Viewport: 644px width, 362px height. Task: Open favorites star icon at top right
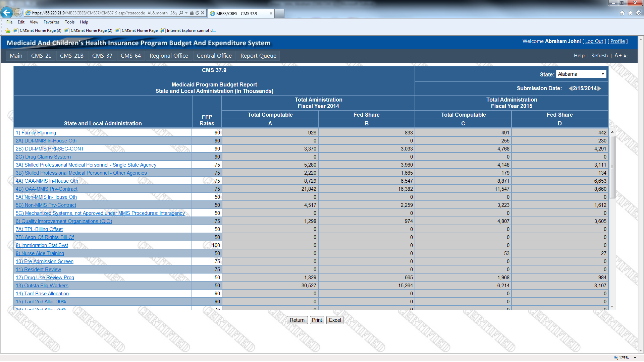point(630,13)
